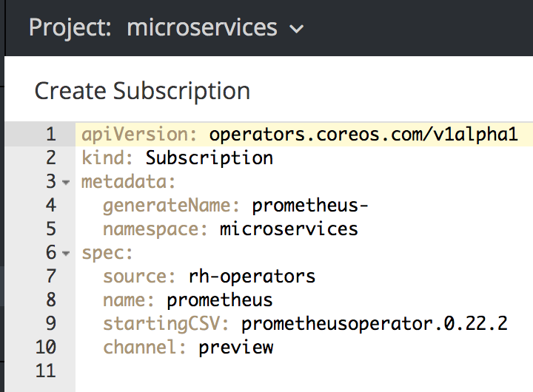533x392 pixels.
Task: Click line number 8 in gutter
Action: click(x=51, y=300)
